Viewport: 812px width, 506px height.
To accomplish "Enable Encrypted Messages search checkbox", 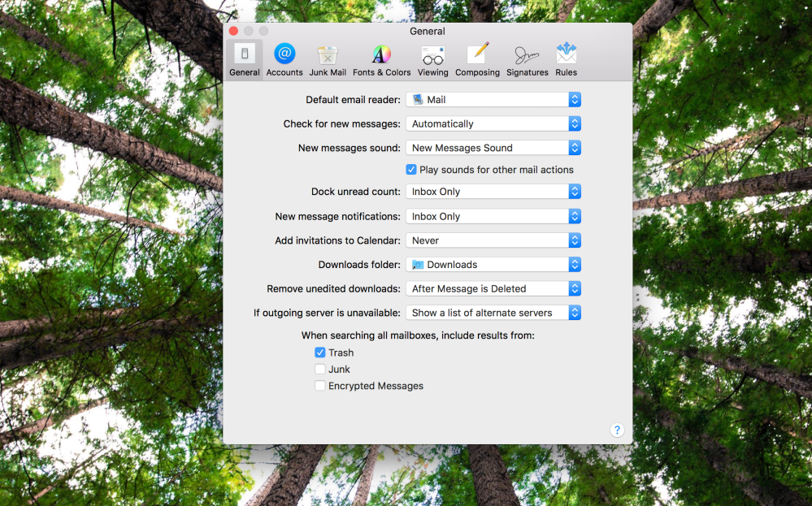I will 320,386.
